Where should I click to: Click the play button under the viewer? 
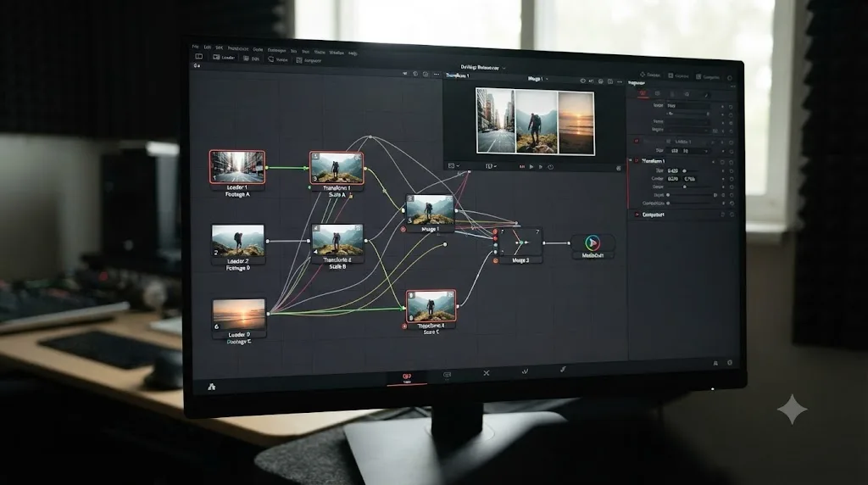pyautogui.click(x=531, y=167)
